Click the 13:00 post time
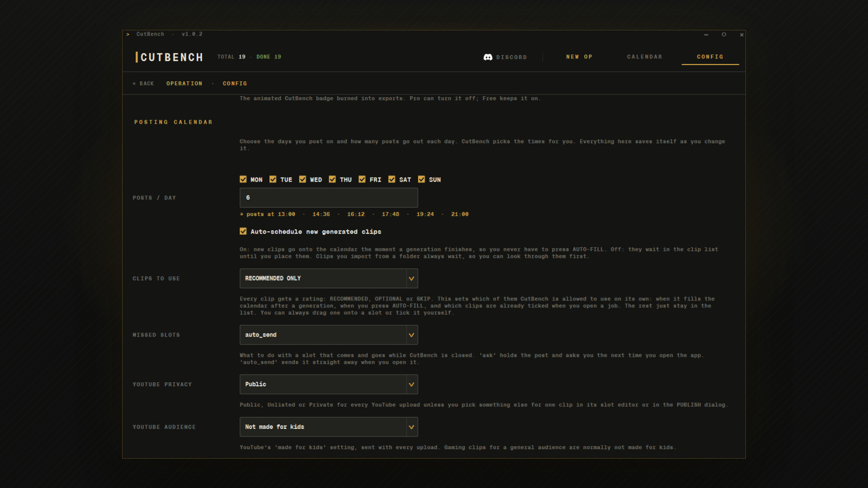Viewport: 868px width, 488px height. (287, 214)
